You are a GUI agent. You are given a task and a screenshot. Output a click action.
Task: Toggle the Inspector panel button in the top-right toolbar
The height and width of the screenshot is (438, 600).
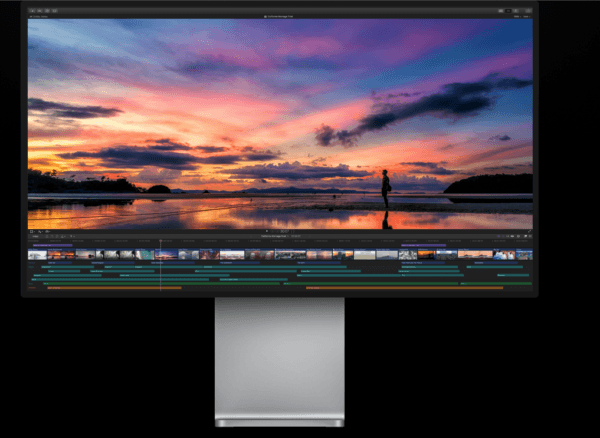tap(515, 11)
